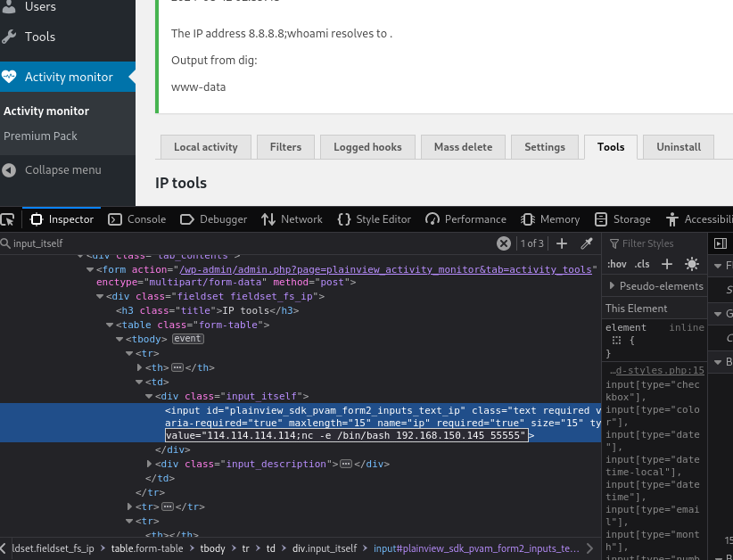The height and width of the screenshot is (560, 733).
Task: Expand the collapsed tr row node
Action: tap(129, 506)
